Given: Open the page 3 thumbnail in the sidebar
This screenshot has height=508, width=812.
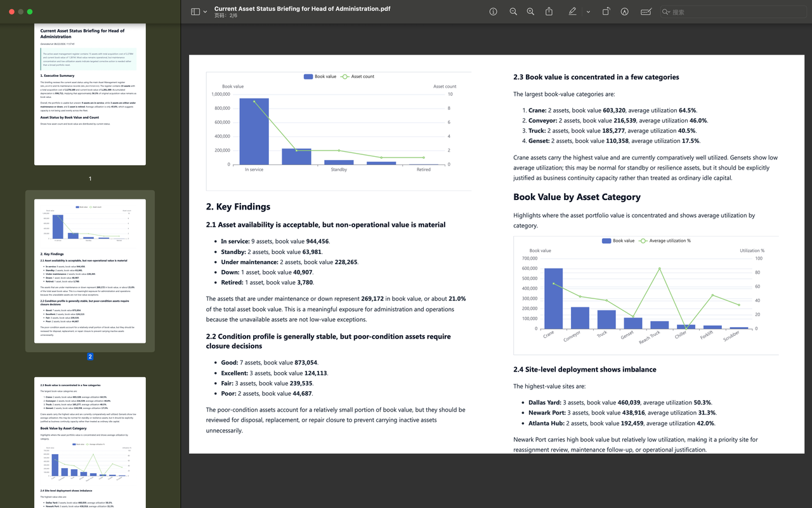Looking at the screenshot, I should pos(90,443).
